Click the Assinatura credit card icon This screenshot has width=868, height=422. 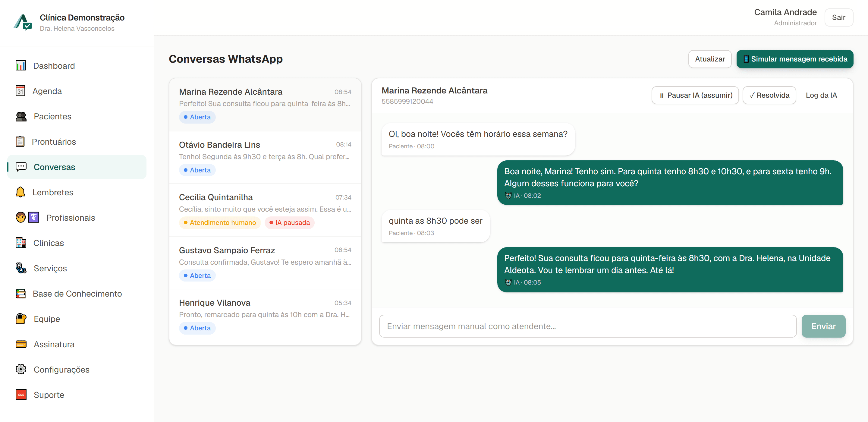click(x=21, y=344)
